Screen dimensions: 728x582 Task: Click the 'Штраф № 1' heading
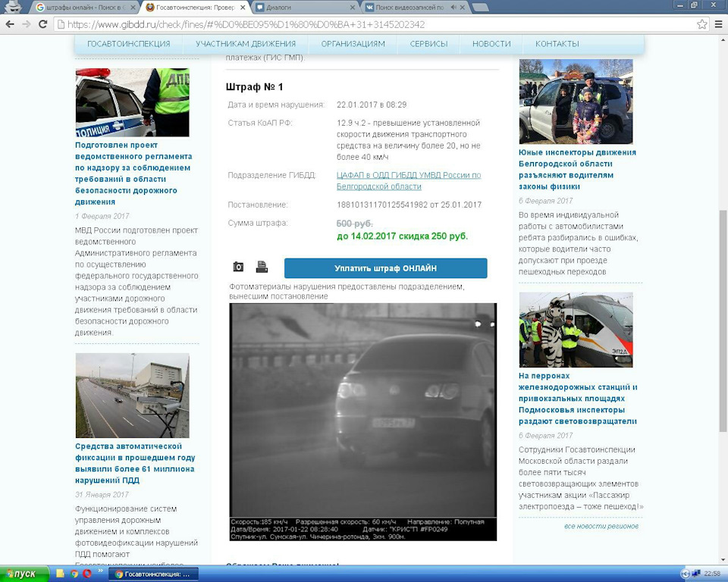pos(255,87)
